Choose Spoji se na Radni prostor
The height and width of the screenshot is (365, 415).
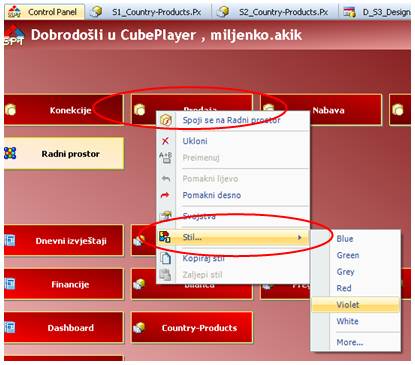(233, 120)
